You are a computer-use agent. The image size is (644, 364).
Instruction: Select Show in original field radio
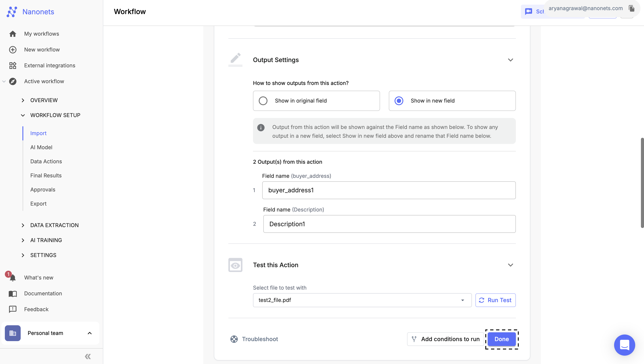263,101
